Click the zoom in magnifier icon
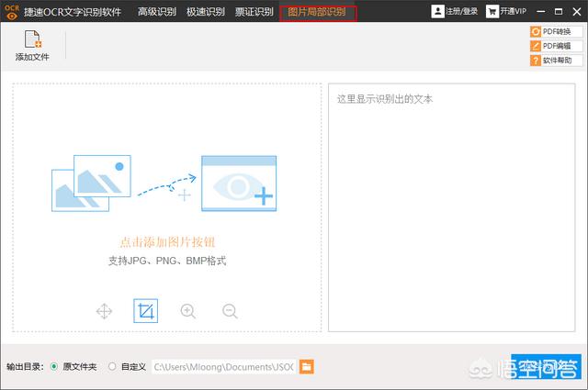This screenshot has height=390, width=588. 187,311
